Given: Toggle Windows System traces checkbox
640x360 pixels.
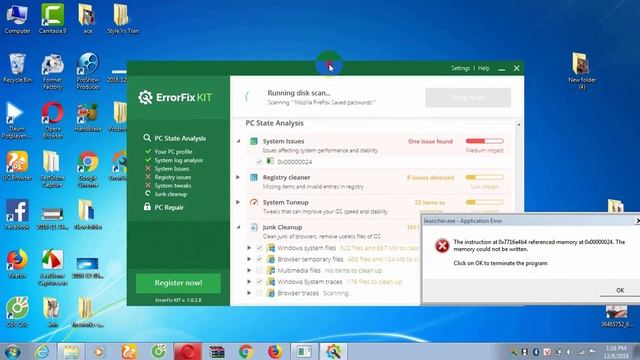Looking at the screenshot, I should tap(259, 282).
